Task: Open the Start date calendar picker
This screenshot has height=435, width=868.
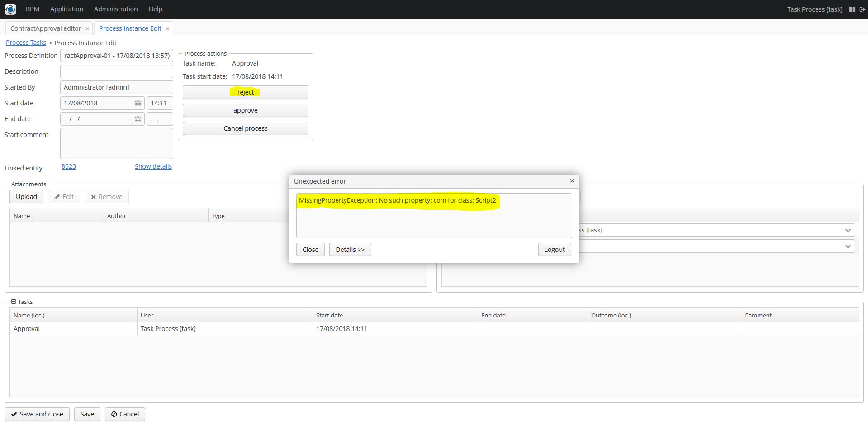Action: [138, 103]
